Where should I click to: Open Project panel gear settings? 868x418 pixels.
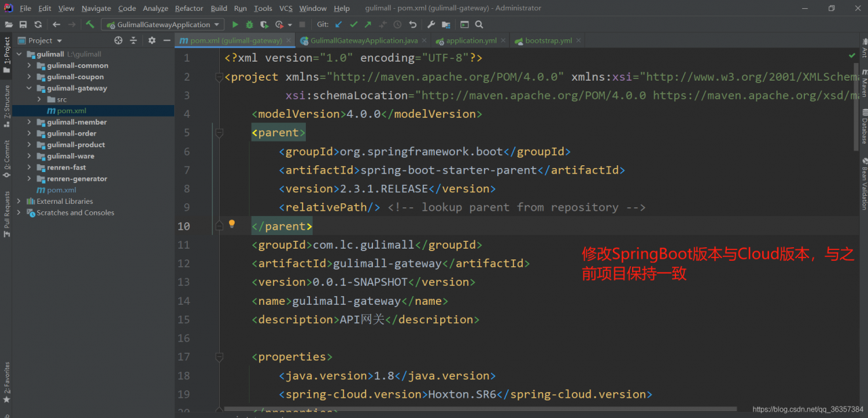coord(152,41)
